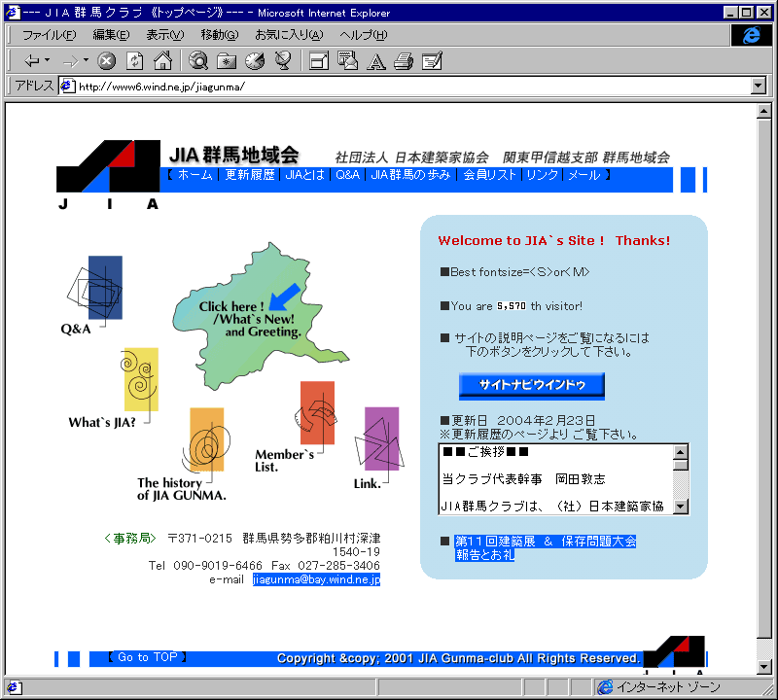Image resolution: width=778 pixels, height=700 pixels.
Task: Click the page scrollbar up arrow
Action: (x=764, y=111)
